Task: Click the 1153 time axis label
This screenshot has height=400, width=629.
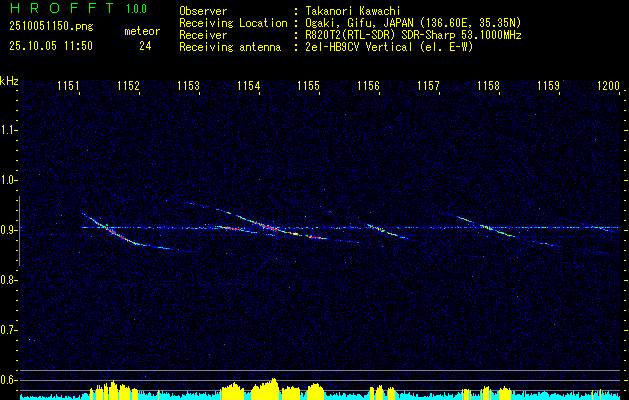Action: pos(189,86)
